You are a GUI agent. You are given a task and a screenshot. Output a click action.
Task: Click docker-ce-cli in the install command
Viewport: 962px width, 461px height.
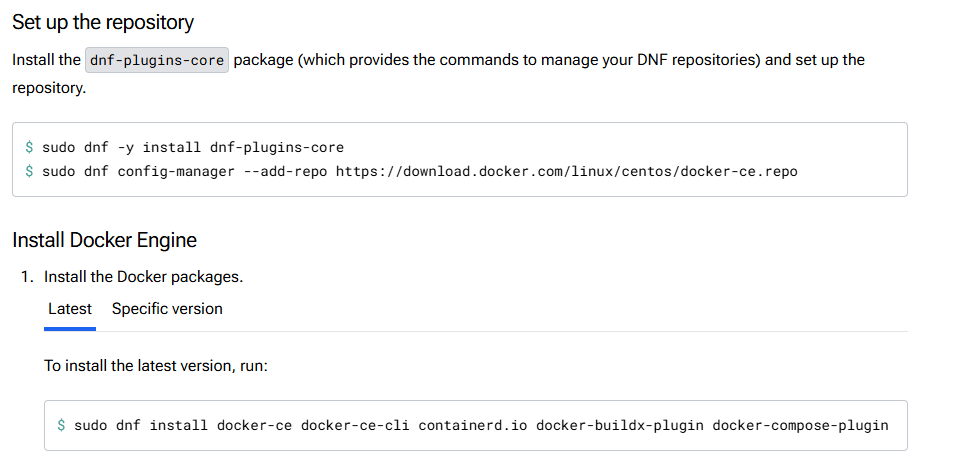355,425
